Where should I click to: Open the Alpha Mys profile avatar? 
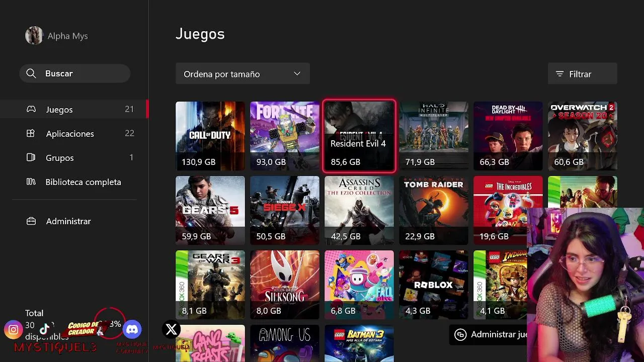tap(34, 36)
